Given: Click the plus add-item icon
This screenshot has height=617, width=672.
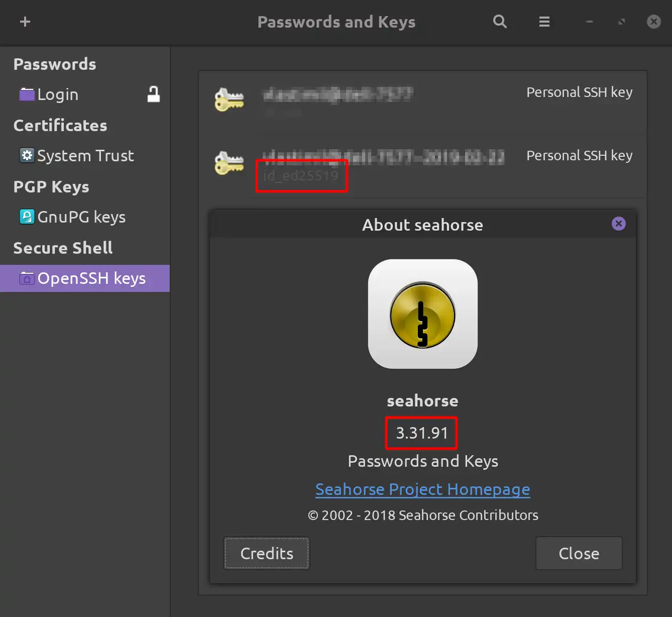Looking at the screenshot, I should click(x=25, y=22).
